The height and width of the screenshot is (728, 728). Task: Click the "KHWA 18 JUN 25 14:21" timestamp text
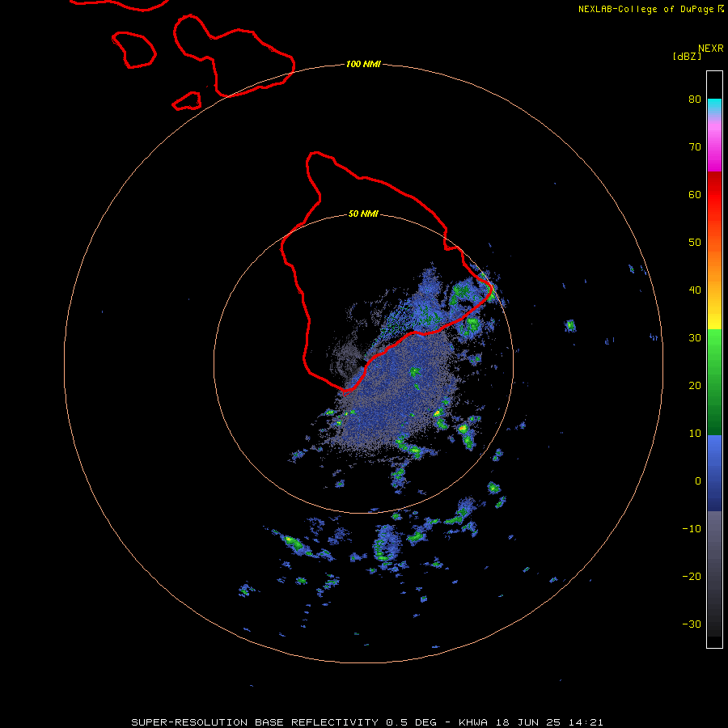[531, 722]
